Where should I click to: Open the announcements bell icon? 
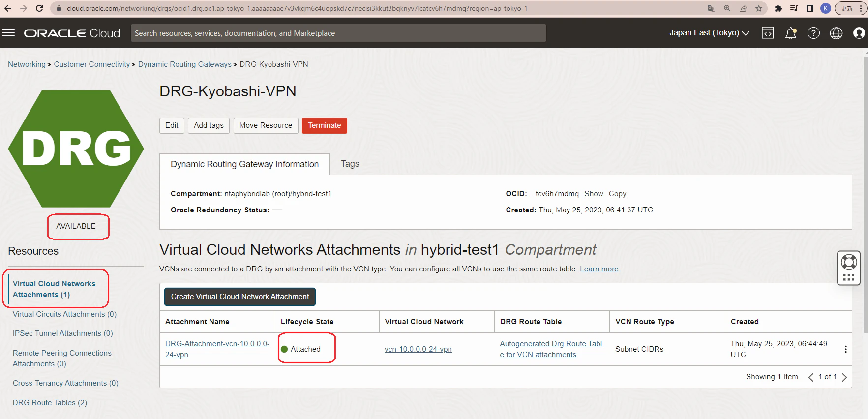point(791,33)
